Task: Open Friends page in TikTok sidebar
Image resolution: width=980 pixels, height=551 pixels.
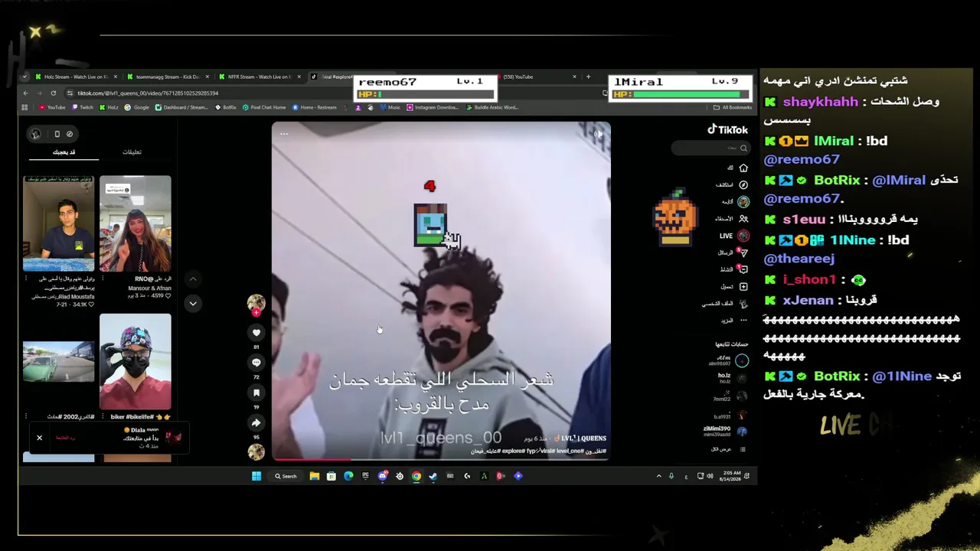Action: pos(743,219)
